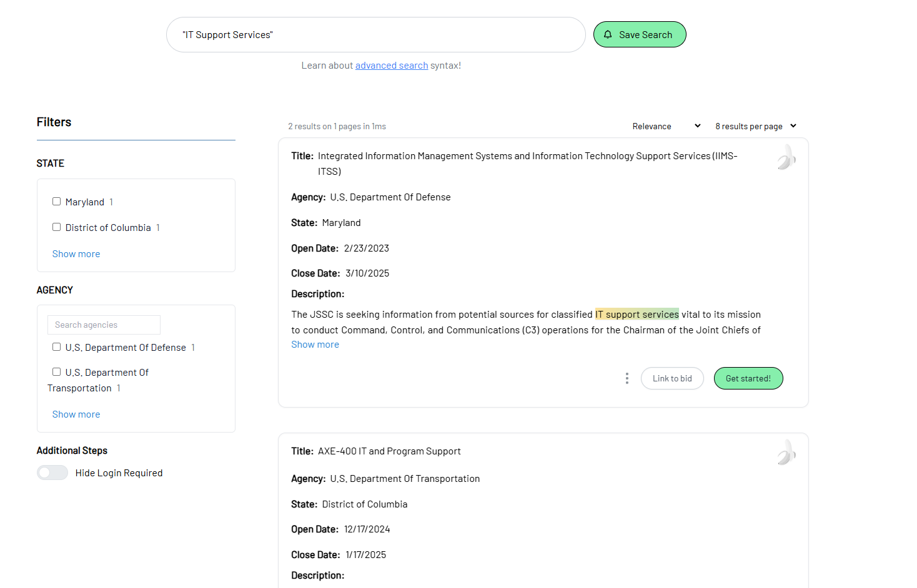Screen dimensions: 917x588
Task: Click the Additional Steps heading
Action: (72, 451)
